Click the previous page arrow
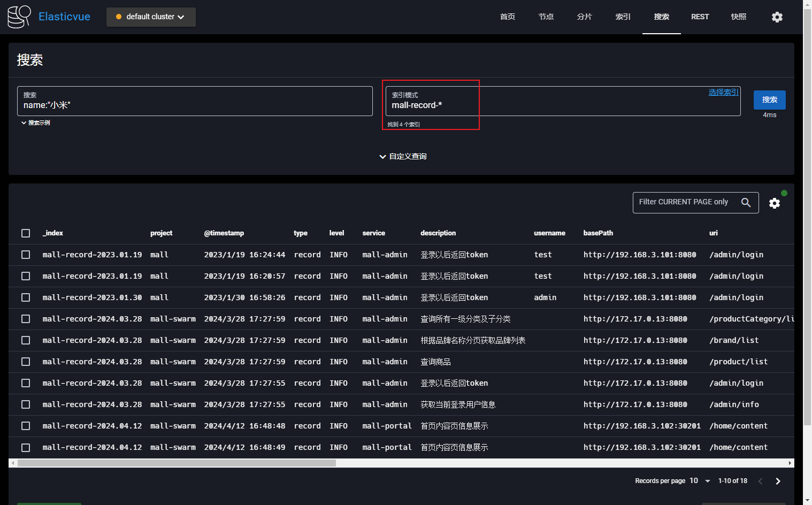812x505 pixels. pyautogui.click(x=760, y=481)
